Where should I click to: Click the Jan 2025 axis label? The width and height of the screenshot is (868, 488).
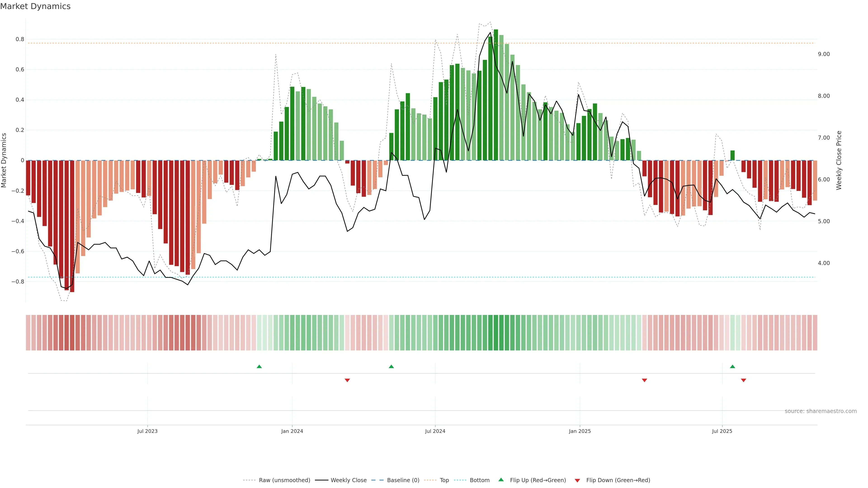(x=580, y=431)
